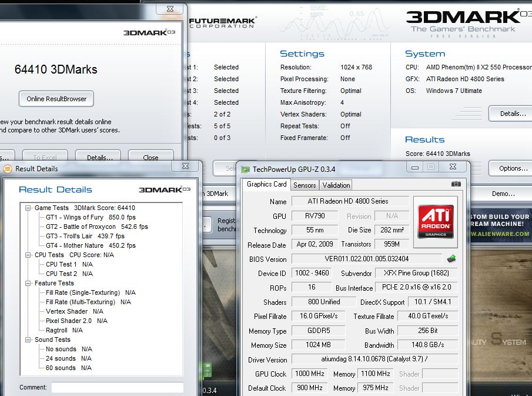
Task: Select GT1 - Wings of Fury result row
Action: pos(91,217)
